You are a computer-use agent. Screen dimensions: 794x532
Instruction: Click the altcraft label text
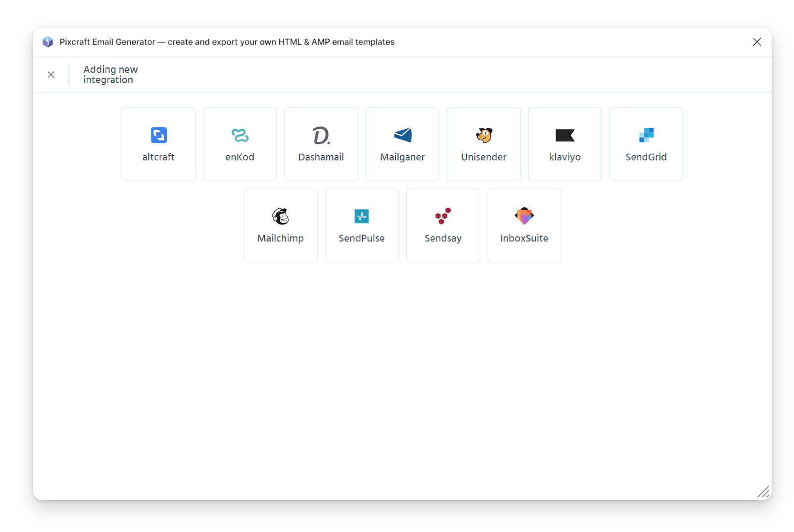click(158, 157)
